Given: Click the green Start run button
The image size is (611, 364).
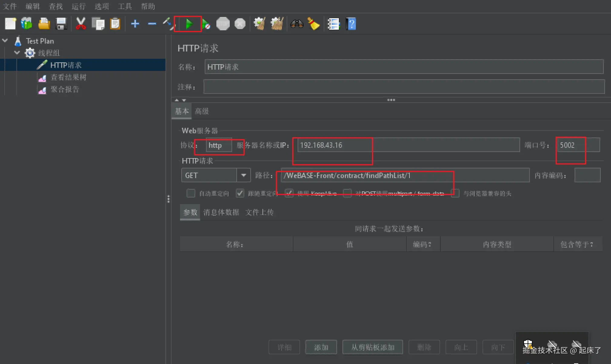Looking at the screenshot, I should 189,24.
